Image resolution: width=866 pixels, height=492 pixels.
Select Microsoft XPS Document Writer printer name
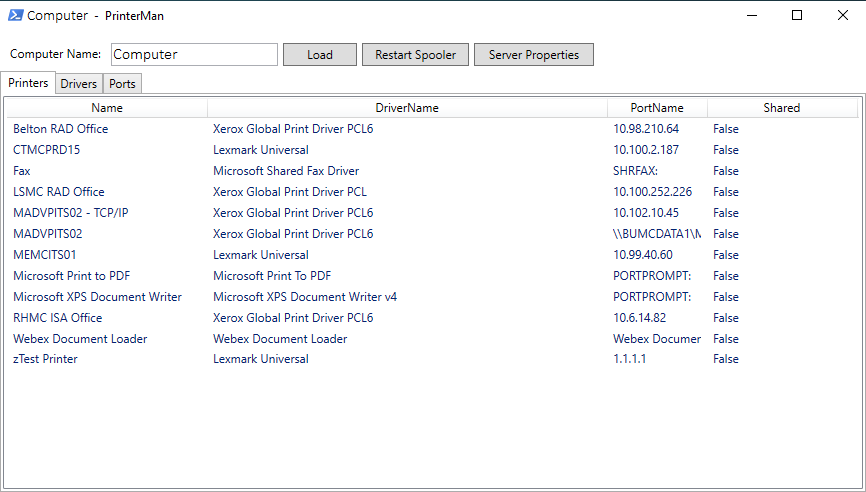point(97,297)
